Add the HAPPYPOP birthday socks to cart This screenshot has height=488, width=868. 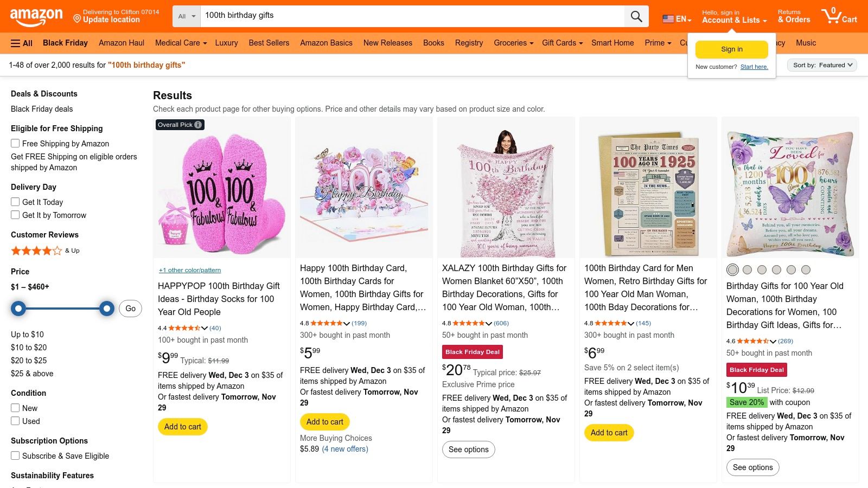[x=182, y=427]
